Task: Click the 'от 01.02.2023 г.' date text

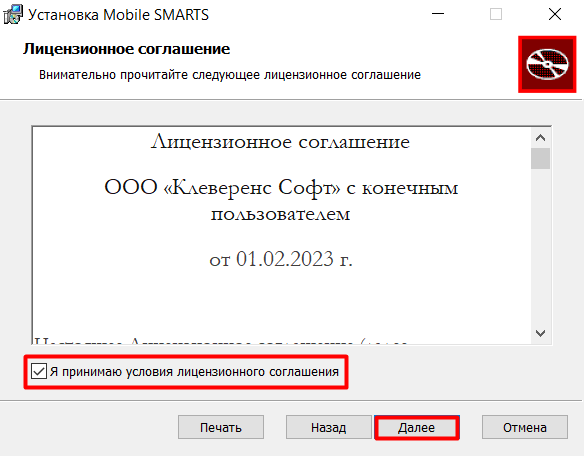Action: pos(281,259)
